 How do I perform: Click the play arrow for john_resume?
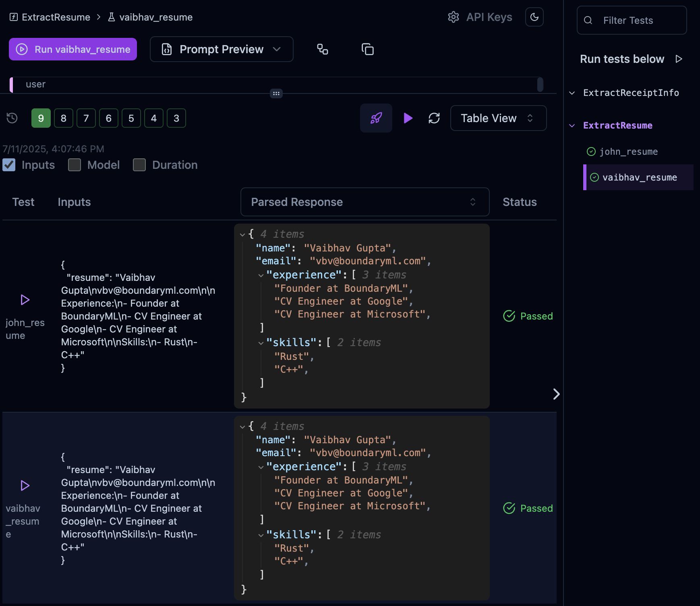tap(25, 300)
